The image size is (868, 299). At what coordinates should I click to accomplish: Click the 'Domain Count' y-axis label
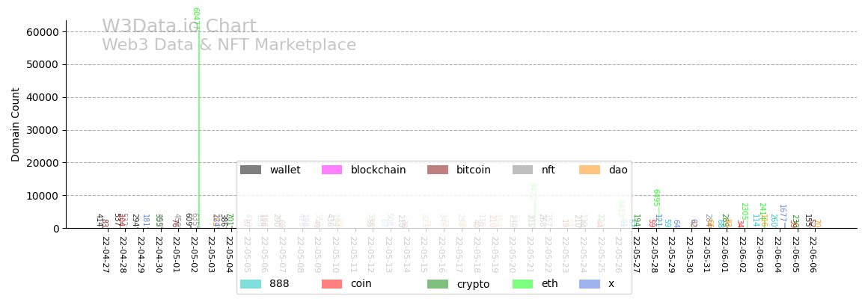pyautogui.click(x=16, y=124)
